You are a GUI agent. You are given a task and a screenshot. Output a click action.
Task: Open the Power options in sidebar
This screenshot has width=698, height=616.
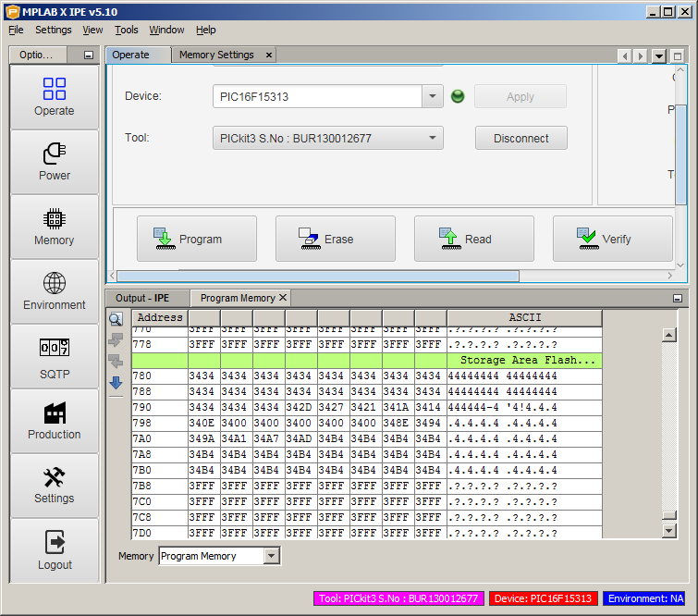(55, 162)
